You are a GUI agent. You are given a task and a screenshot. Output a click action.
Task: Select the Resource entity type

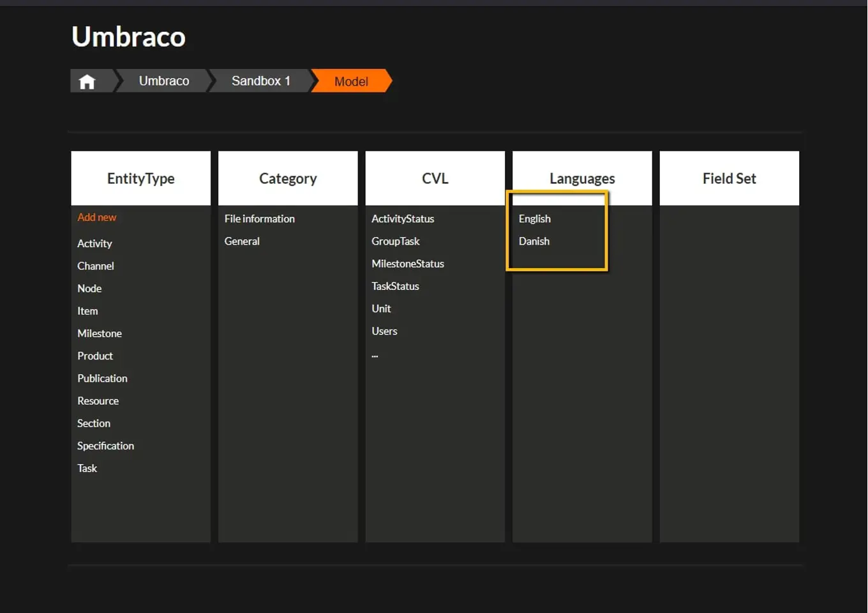point(98,400)
